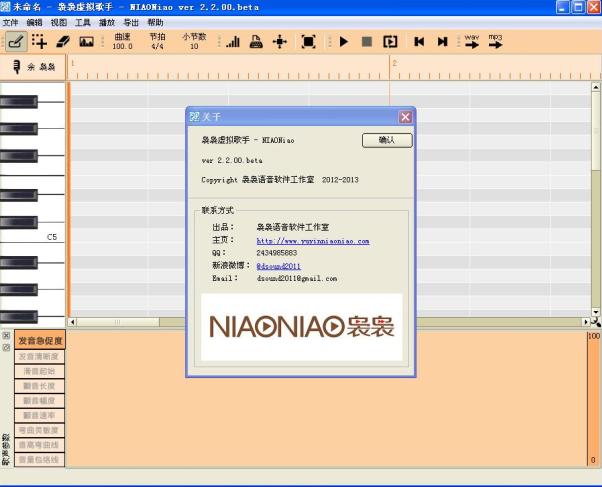602x487 pixels.
Task: Click measure 2 marker on the ruler
Action: (394, 63)
